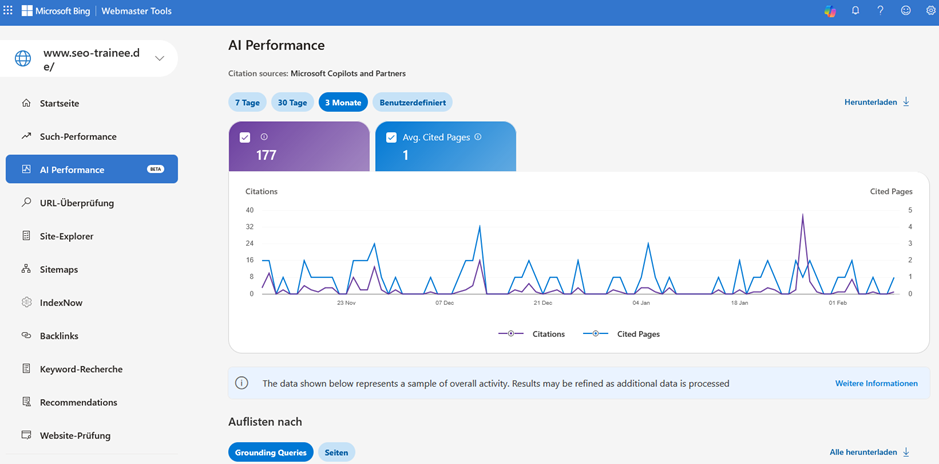Screen dimensions: 939x464
Task: Uncheck the Avg. Cited Pages checkbox
Action: [x=391, y=138]
